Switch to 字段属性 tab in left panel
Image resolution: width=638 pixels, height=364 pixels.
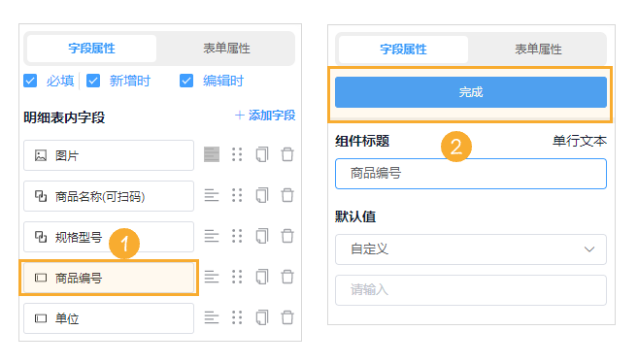(91, 49)
